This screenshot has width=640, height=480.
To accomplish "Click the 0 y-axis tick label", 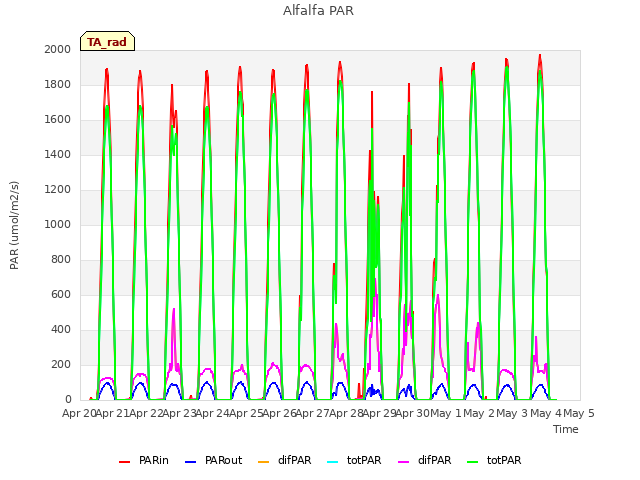I will 68,400.
